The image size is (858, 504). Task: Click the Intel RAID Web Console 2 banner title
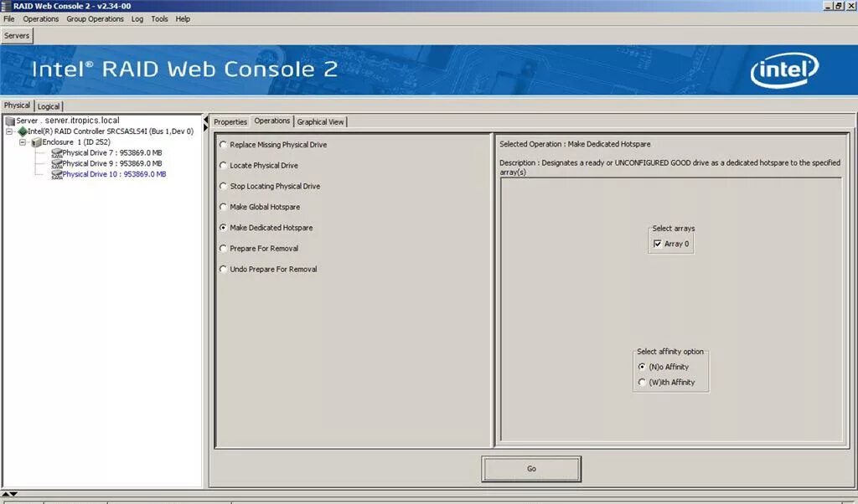(185, 69)
